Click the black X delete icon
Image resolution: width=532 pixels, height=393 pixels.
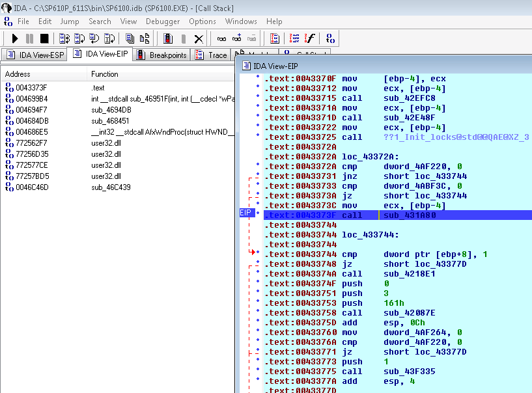click(x=199, y=38)
